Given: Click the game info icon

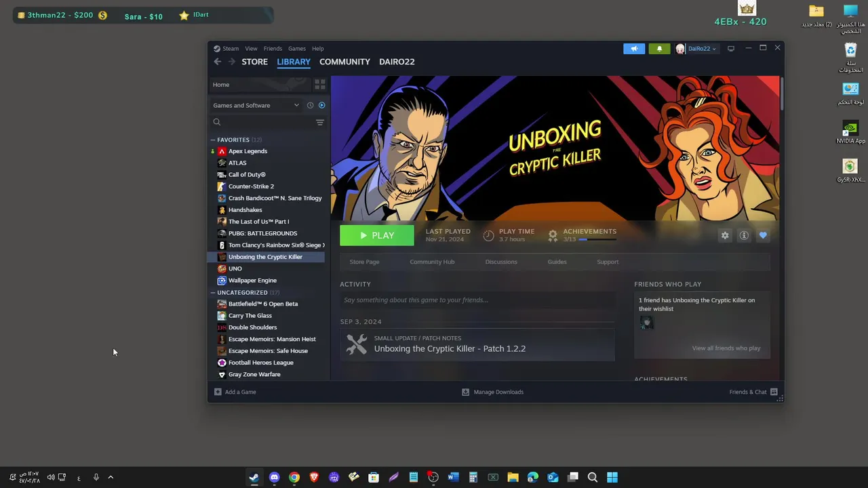Looking at the screenshot, I should (744, 235).
